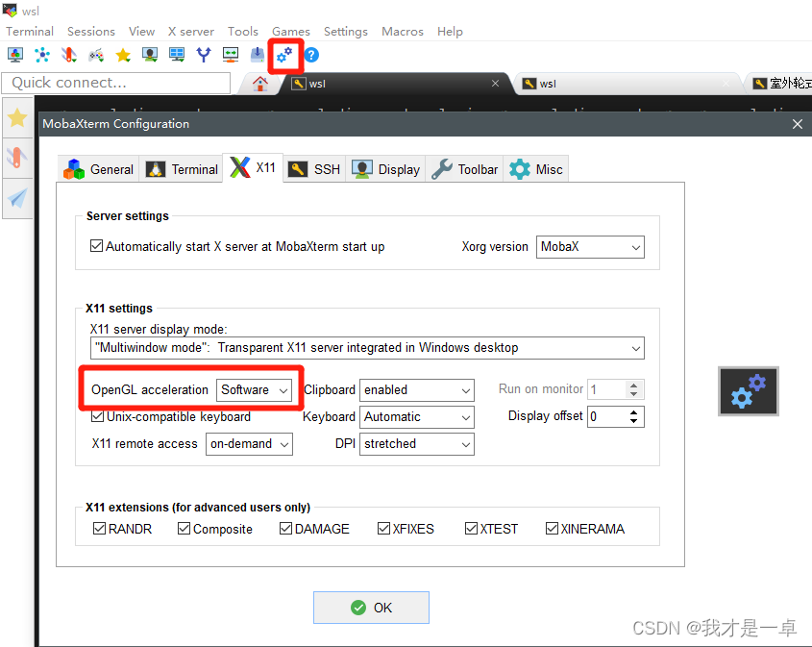Open the Xorg version dropdown
This screenshot has width=812, height=647.
(590, 247)
